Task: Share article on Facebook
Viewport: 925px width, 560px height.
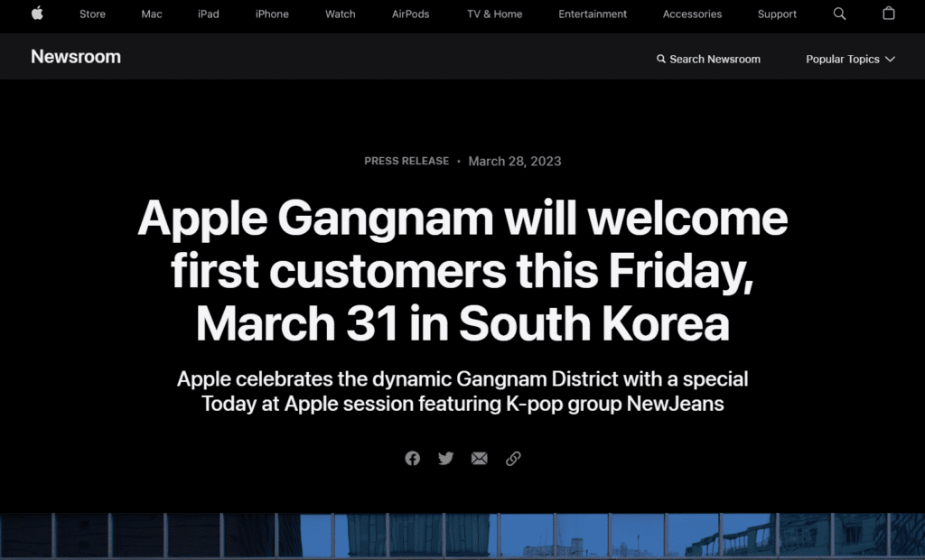Action: [x=412, y=459]
